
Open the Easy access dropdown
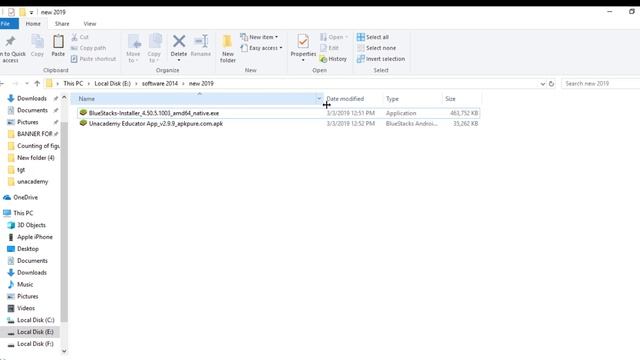262,48
